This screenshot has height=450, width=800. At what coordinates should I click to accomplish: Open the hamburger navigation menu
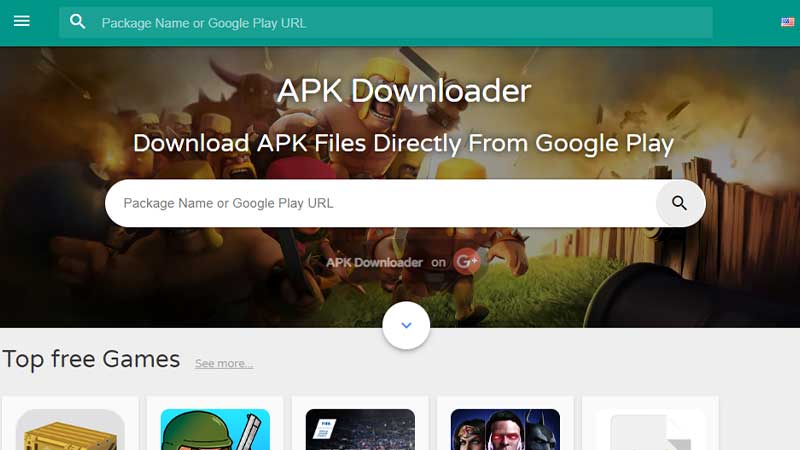click(x=21, y=21)
